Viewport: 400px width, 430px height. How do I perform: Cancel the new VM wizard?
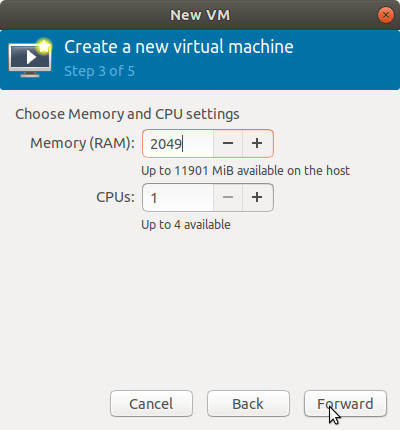151,404
